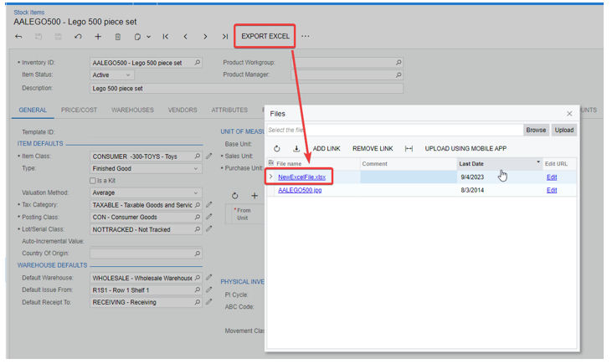Screen dimensions: 612x364
Task: Check the Is a Kit checkbox
Action: coord(94,181)
